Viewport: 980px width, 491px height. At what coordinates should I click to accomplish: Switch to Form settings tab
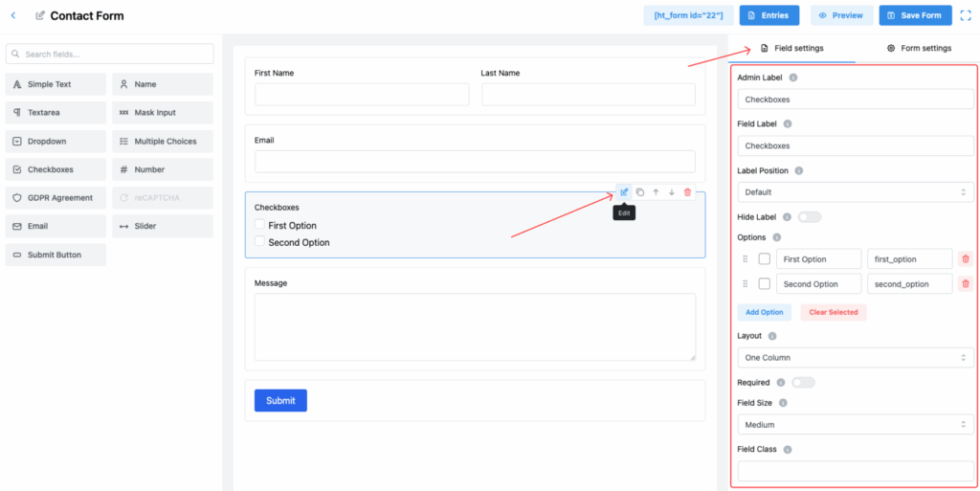(x=920, y=48)
